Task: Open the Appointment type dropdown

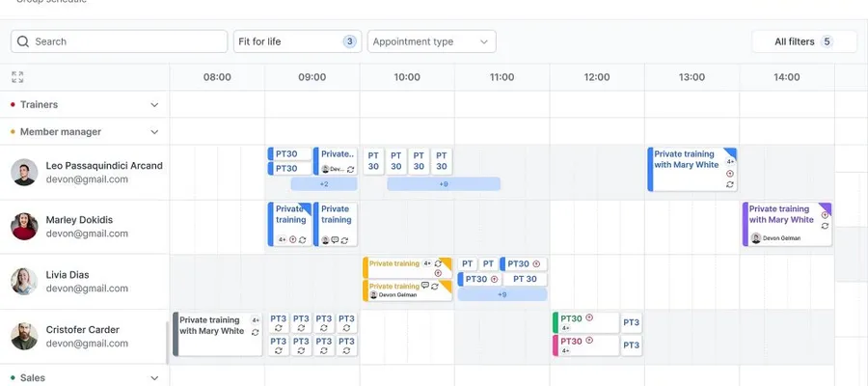Action: coord(432,41)
